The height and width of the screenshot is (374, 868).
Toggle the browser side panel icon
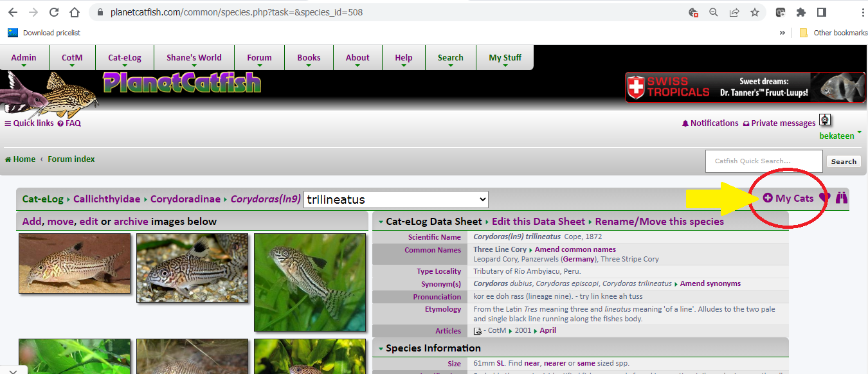pos(821,12)
